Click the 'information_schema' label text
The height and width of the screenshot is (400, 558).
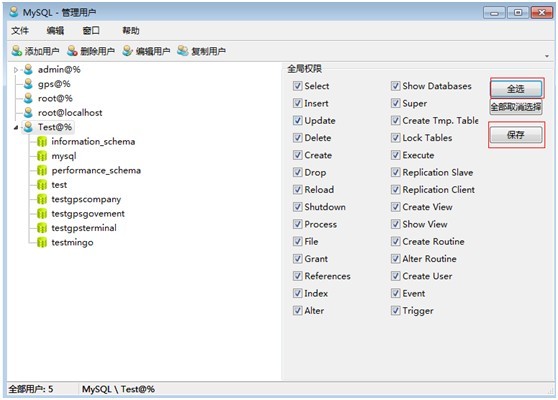[93, 142]
